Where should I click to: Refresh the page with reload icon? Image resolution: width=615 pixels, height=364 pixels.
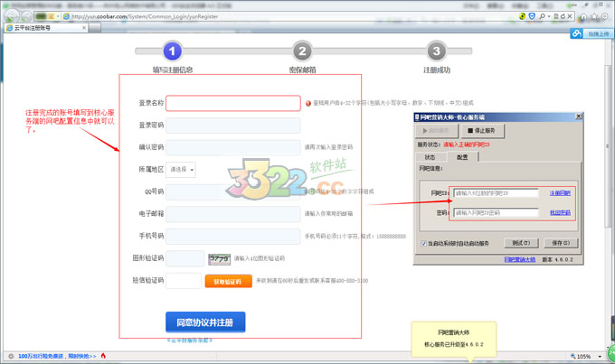click(x=563, y=16)
